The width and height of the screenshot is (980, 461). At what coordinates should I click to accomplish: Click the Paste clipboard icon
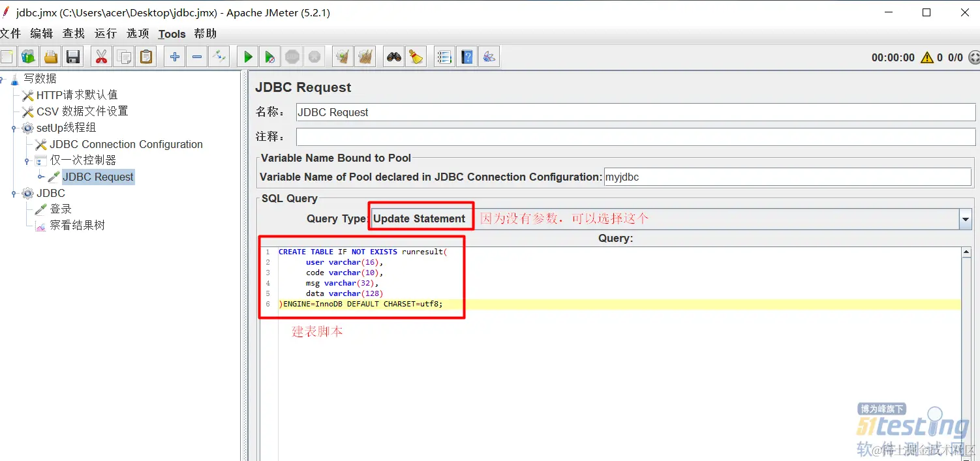(146, 57)
